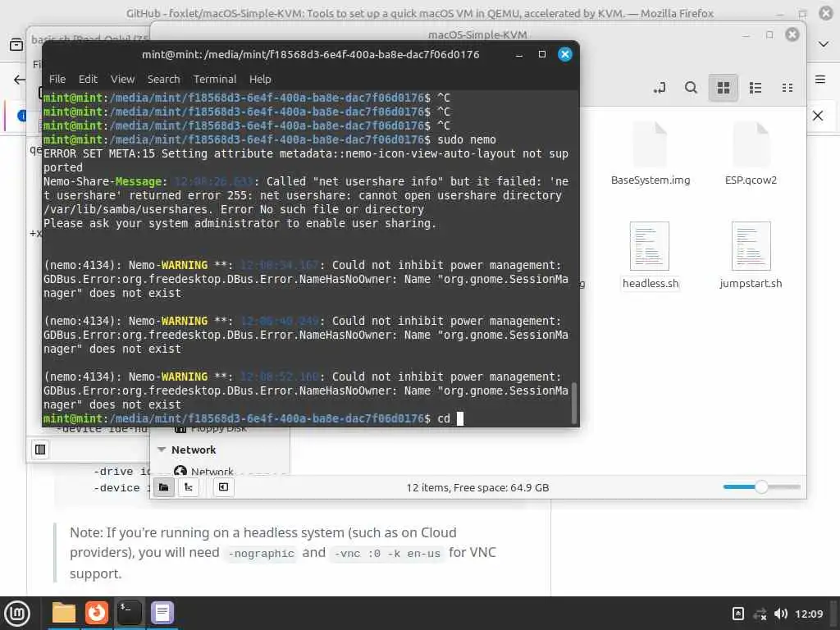Click the '12 items, Free space: 64.9 GB' status text
Viewport: 840px width, 630px height.
coord(477,487)
